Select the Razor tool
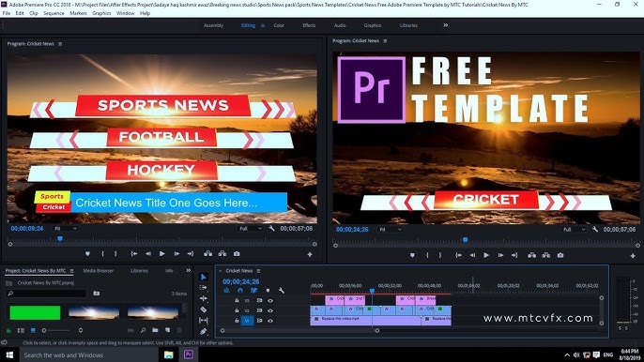The image size is (644, 362). (204, 309)
